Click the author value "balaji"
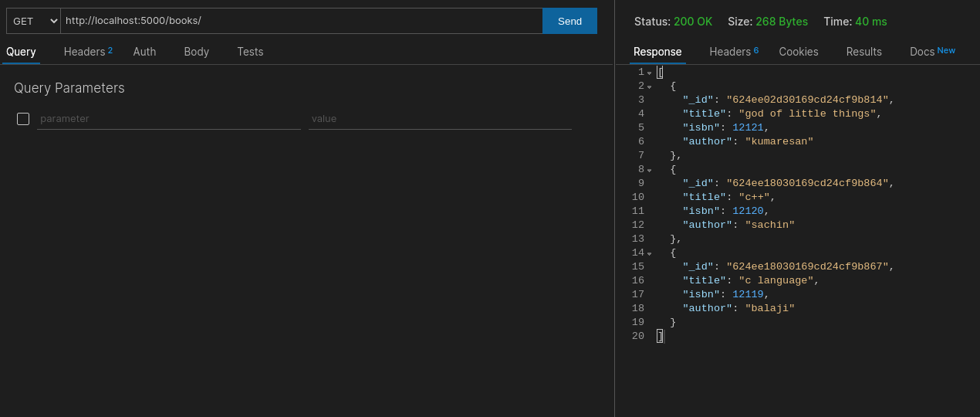 [x=769, y=308]
